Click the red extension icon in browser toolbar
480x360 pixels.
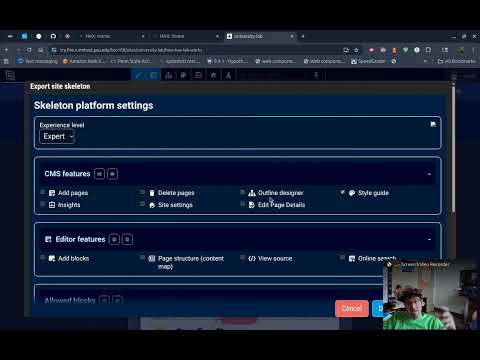(371, 50)
